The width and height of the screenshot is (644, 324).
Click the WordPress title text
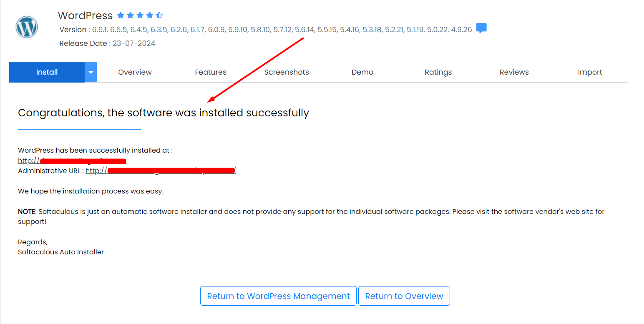[85, 15]
